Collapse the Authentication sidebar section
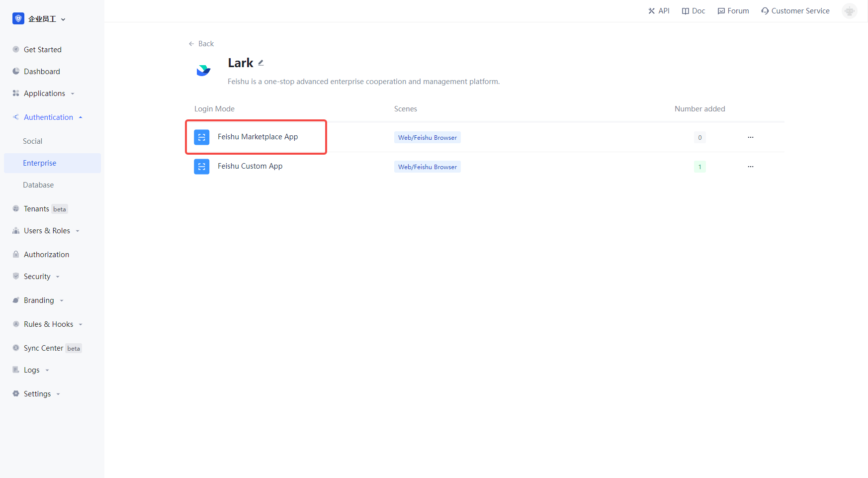The image size is (868, 478). tap(48, 117)
